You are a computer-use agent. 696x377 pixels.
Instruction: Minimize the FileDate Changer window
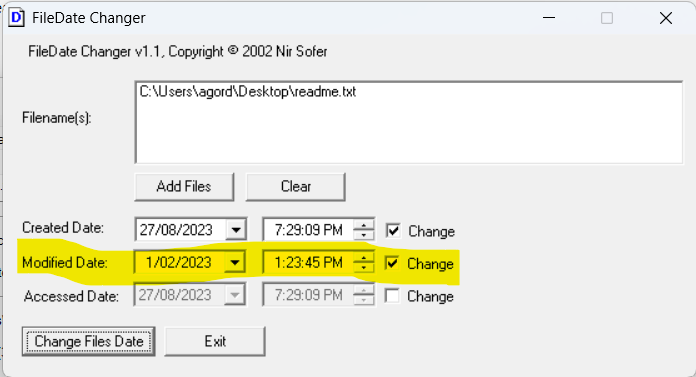click(x=549, y=18)
